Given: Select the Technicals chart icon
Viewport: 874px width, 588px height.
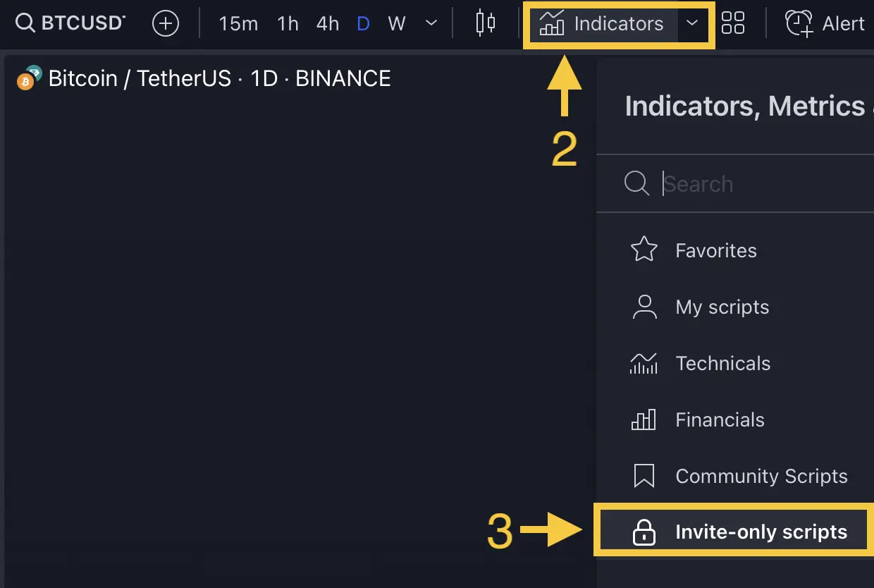Looking at the screenshot, I should click(x=644, y=362).
